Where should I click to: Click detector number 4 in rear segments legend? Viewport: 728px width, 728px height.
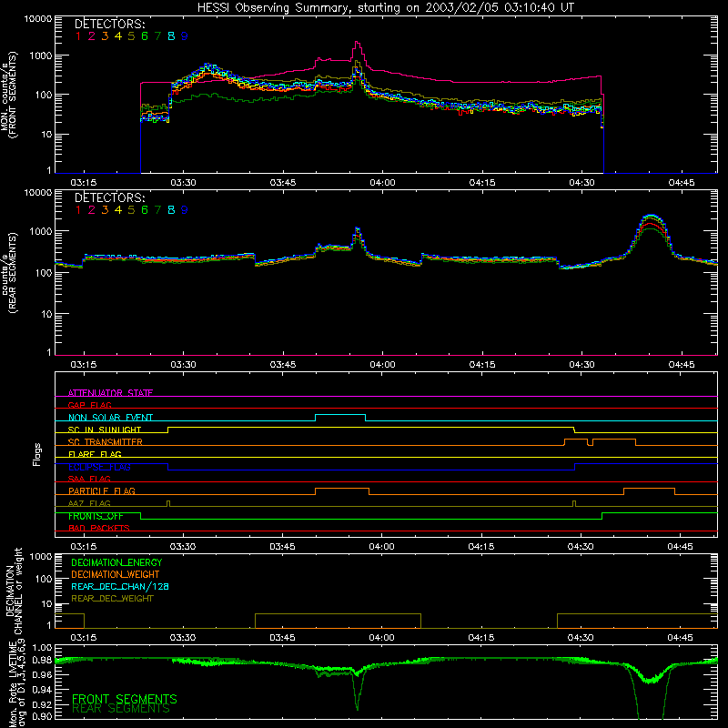[118, 210]
